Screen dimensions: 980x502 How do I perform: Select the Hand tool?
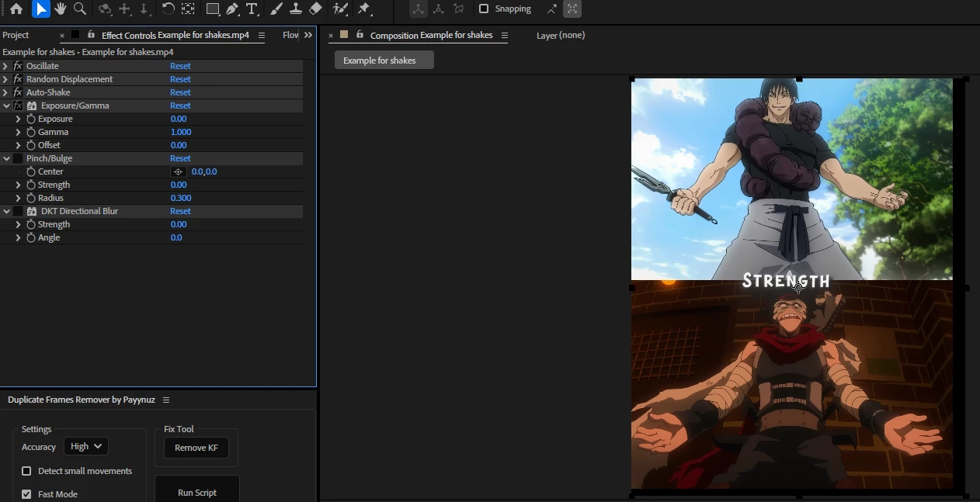[x=61, y=9]
